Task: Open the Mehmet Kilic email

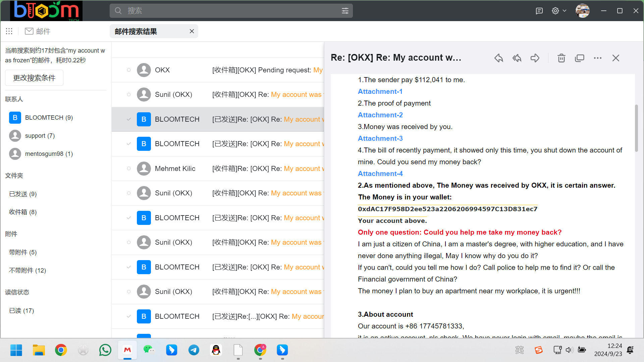Action: (x=218, y=169)
